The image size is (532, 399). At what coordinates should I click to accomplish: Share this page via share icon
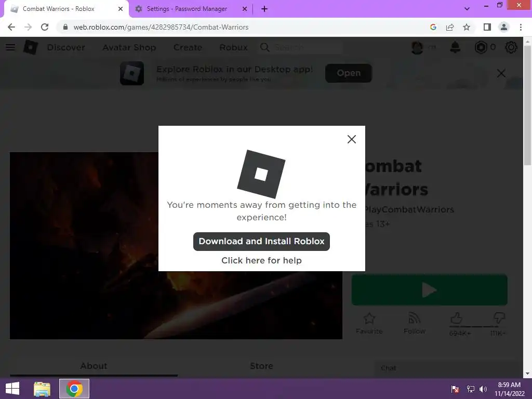click(x=450, y=27)
